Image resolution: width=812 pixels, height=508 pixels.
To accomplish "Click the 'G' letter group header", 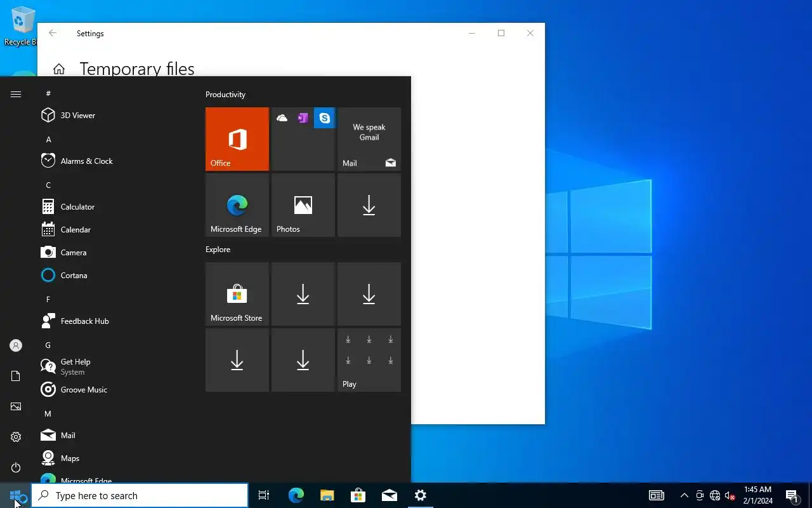I will coord(48,345).
